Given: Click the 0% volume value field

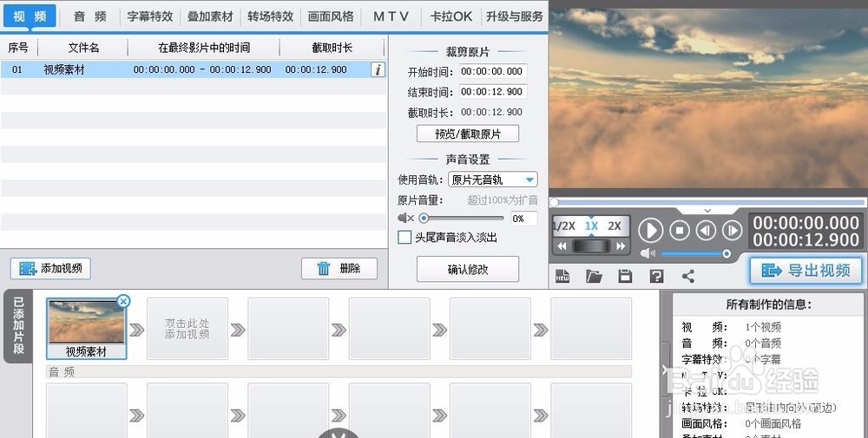Looking at the screenshot, I should point(523,219).
